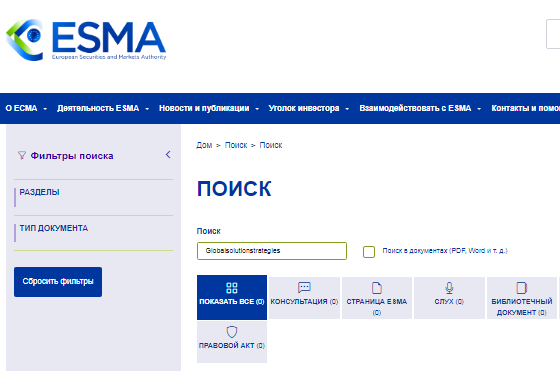Select the Консультация (0) tab label

(x=304, y=302)
